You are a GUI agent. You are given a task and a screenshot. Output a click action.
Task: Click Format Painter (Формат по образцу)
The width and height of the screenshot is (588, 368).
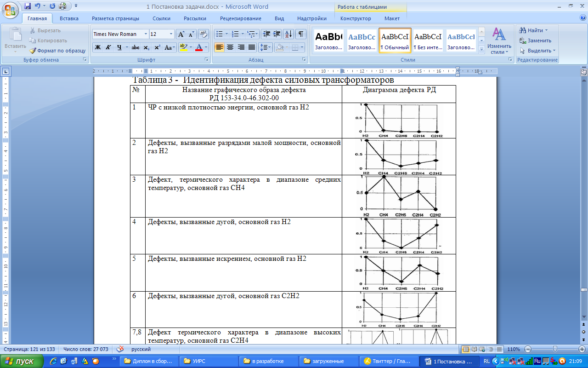click(x=57, y=51)
